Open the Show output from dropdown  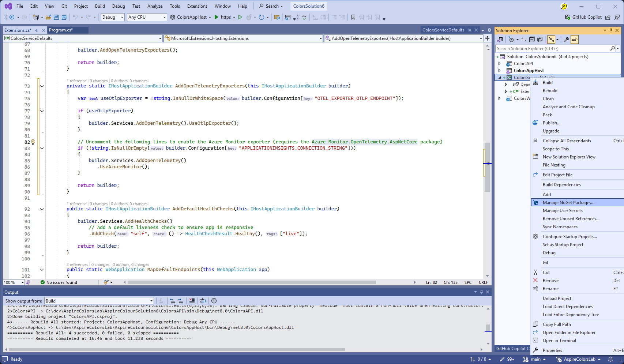click(99, 301)
